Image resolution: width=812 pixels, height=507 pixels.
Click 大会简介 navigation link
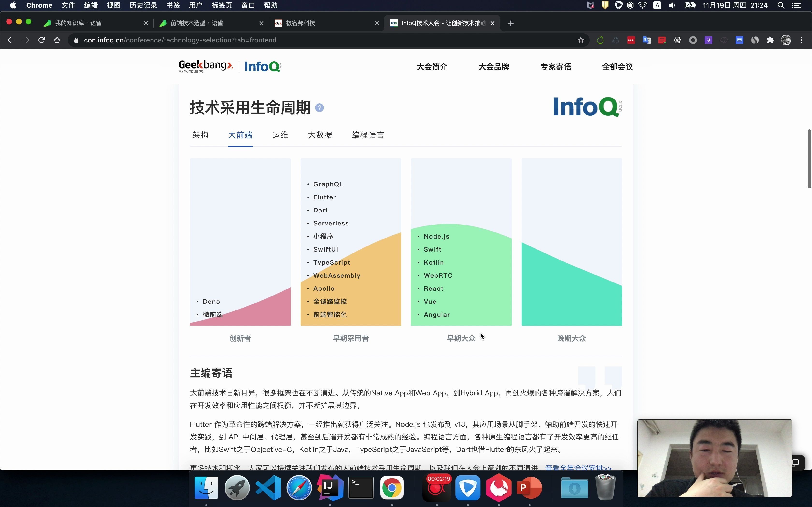tap(432, 67)
